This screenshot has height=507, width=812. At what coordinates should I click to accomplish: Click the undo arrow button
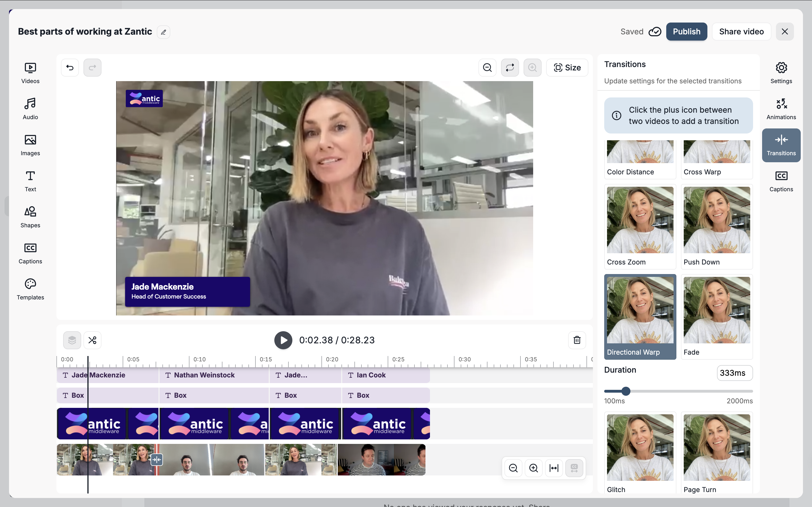(70, 68)
